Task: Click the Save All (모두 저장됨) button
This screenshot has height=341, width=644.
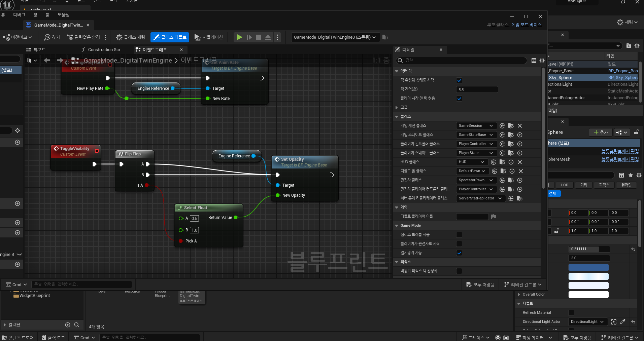Action: [480, 285]
